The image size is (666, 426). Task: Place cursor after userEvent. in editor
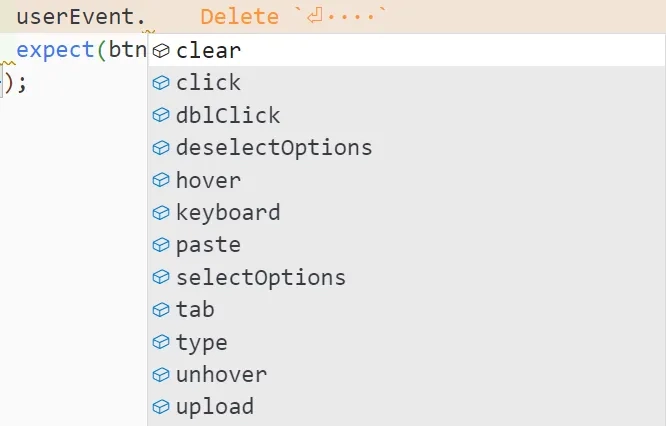(147, 17)
